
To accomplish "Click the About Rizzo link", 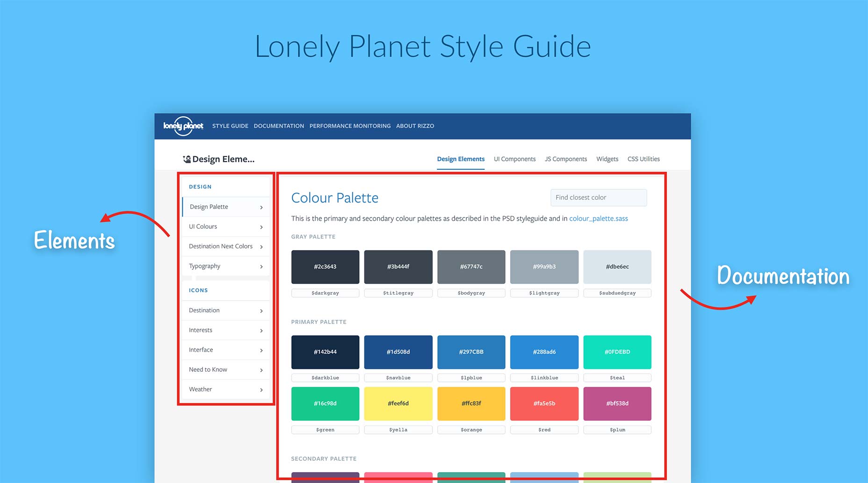I will click(415, 126).
